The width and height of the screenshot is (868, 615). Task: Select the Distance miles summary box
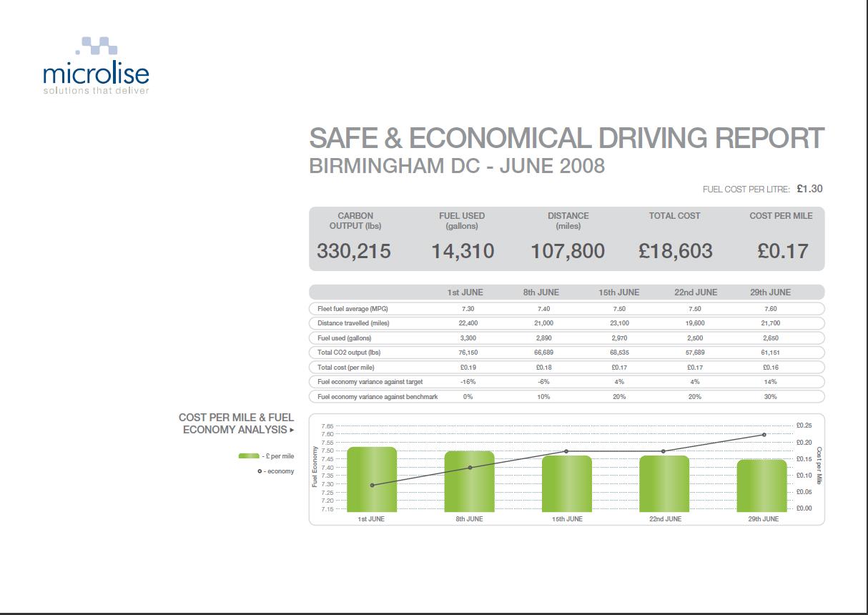click(x=568, y=236)
